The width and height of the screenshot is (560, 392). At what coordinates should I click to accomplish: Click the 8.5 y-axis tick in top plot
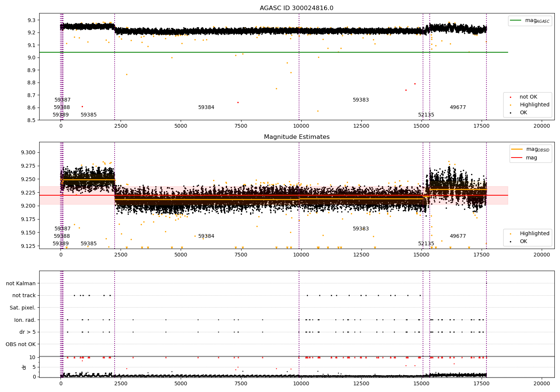pos(31,120)
